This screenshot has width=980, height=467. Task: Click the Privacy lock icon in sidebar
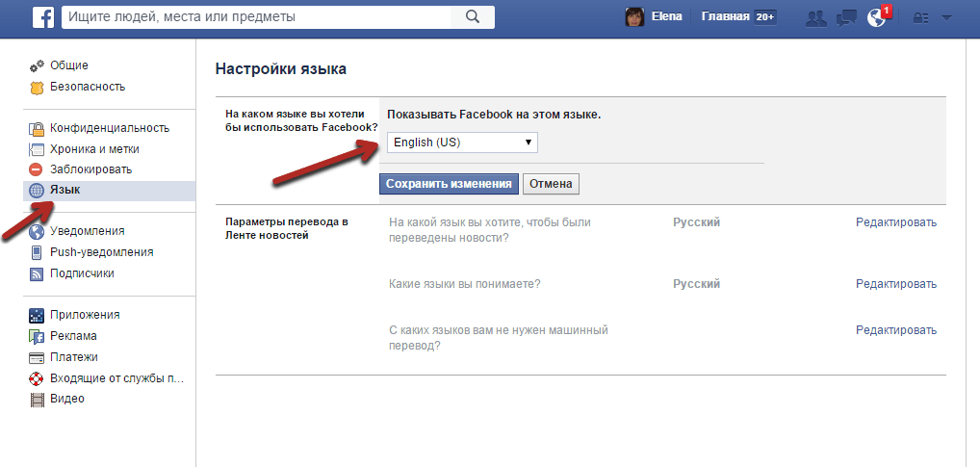coord(37,129)
